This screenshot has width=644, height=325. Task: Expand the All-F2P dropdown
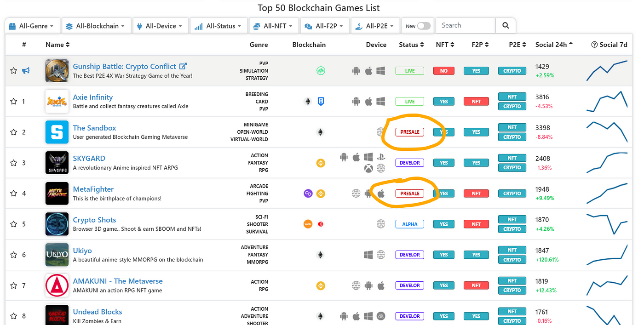[x=325, y=26]
